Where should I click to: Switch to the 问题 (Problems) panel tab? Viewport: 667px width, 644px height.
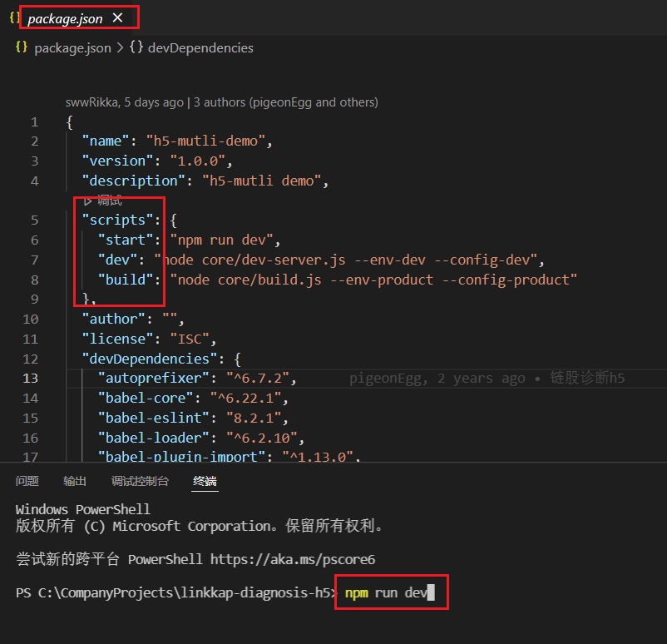coord(27,481)
